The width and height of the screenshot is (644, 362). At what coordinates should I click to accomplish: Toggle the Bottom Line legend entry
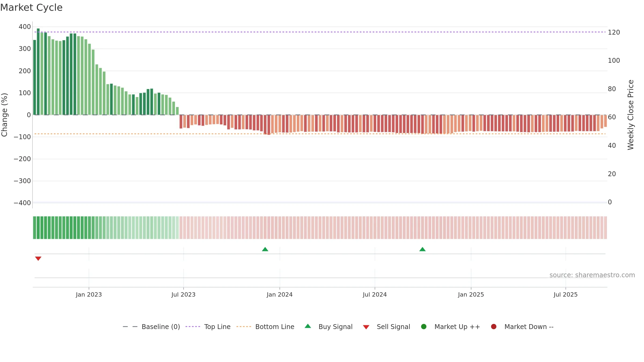coord(265,327)
